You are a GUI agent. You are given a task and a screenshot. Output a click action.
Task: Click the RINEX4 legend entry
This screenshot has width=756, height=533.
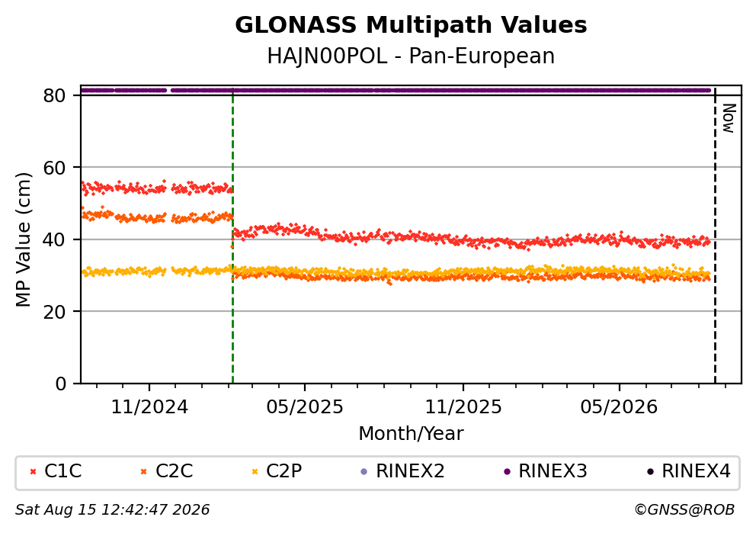click(688, 470)
